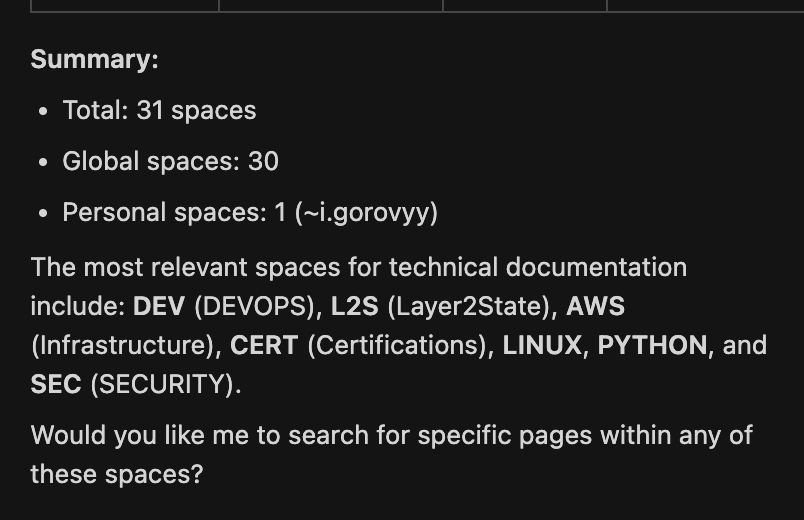
Task: Click the bold "DEV" space key
Action: (159, 305)
